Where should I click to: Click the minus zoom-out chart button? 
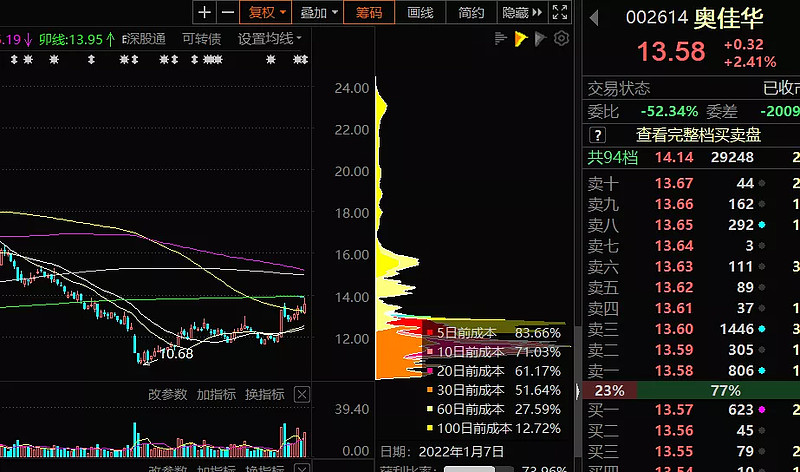coord(228,12)
